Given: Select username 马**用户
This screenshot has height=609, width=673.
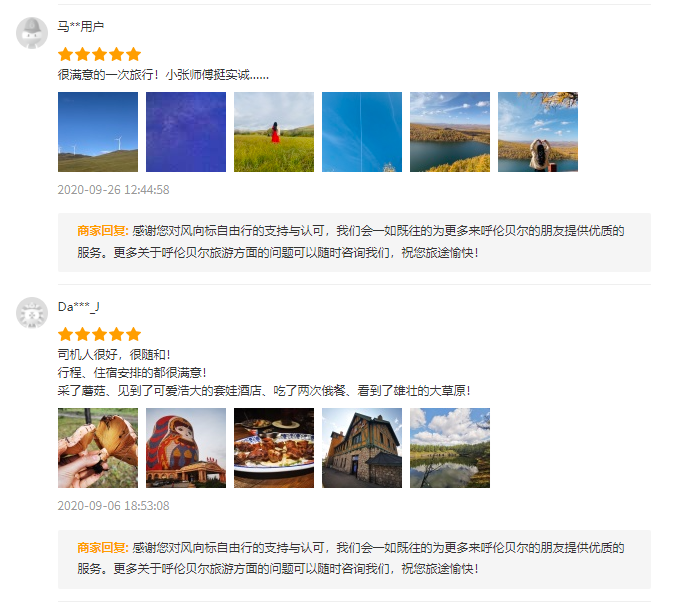Looking at the screenshot, I should tap(81, 27).
